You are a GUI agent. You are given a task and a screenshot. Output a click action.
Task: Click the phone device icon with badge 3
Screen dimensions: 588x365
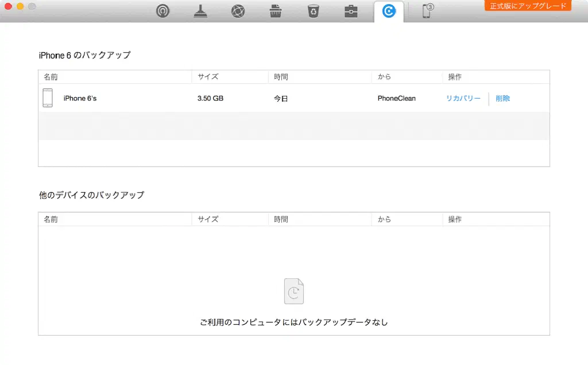pyautogui.click(x=427, y=11)
